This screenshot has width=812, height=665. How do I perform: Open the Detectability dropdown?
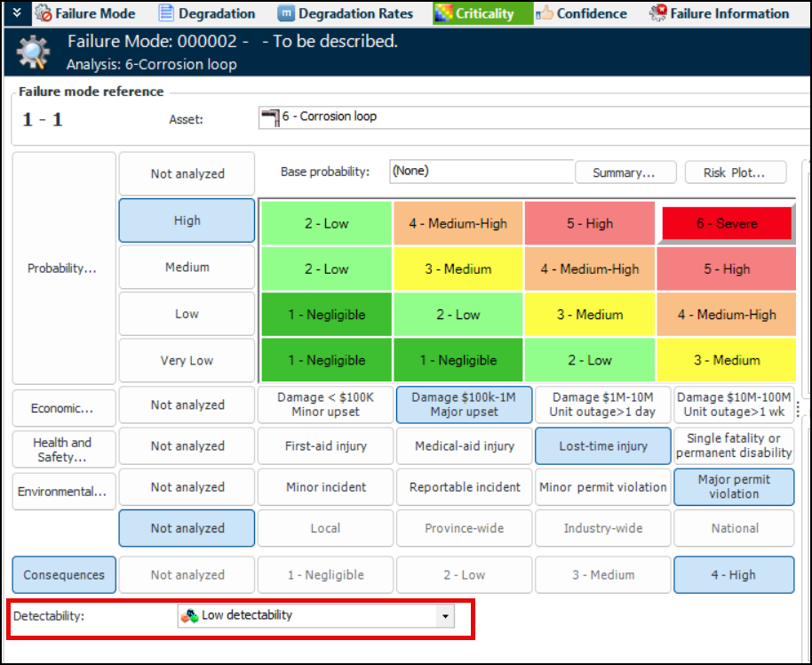pos(446,616)
